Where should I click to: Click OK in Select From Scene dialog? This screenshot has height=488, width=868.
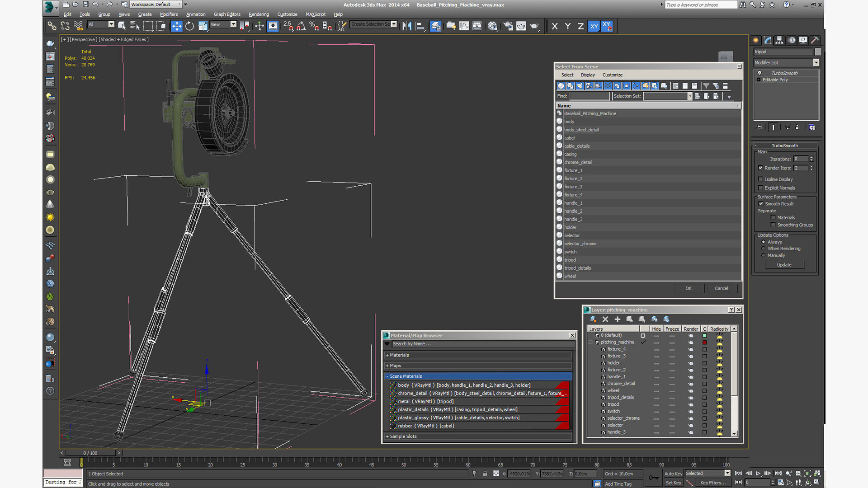tap(688, 288)
